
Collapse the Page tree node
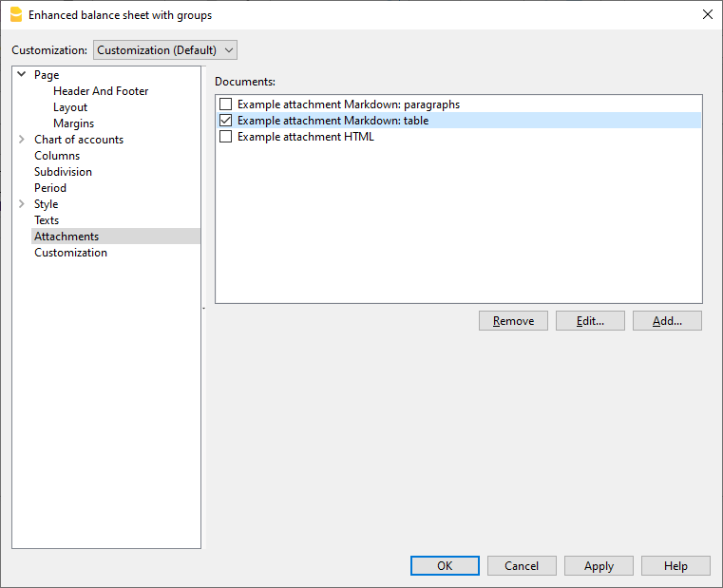pyautogui.click(x=22, y=75)
